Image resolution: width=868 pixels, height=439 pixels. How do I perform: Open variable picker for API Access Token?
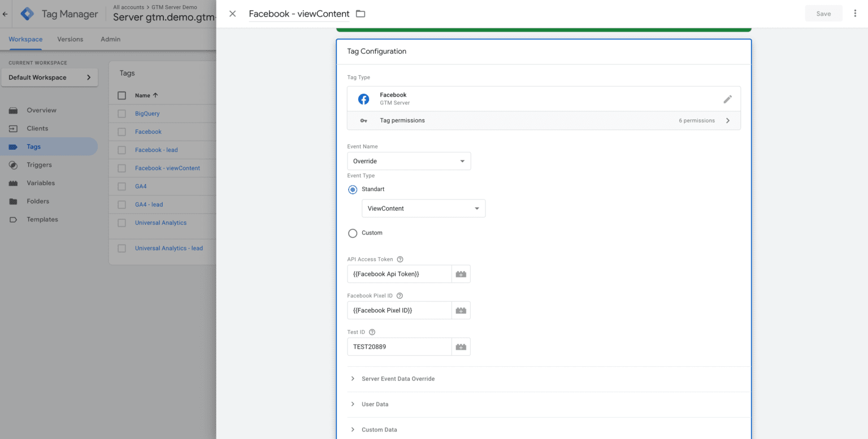(461, 274)
